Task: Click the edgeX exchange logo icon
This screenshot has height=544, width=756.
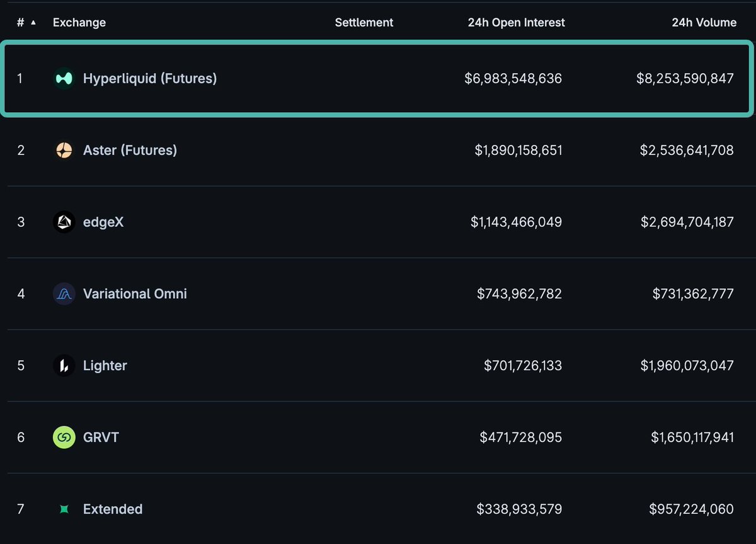Action: pos(64,222)
